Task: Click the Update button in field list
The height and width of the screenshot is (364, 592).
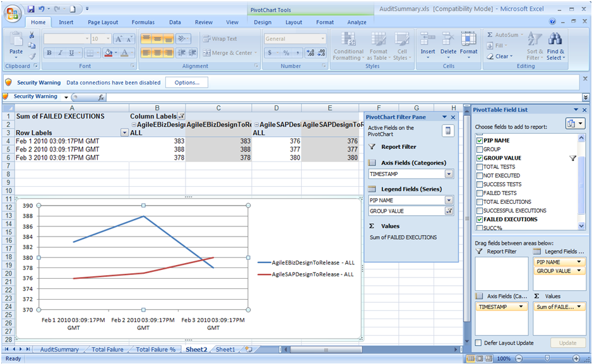Action: (x=567, y=343)
